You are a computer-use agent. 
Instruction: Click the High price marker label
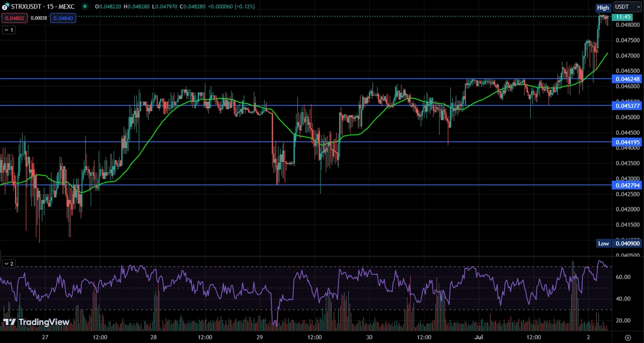point(603,8)
